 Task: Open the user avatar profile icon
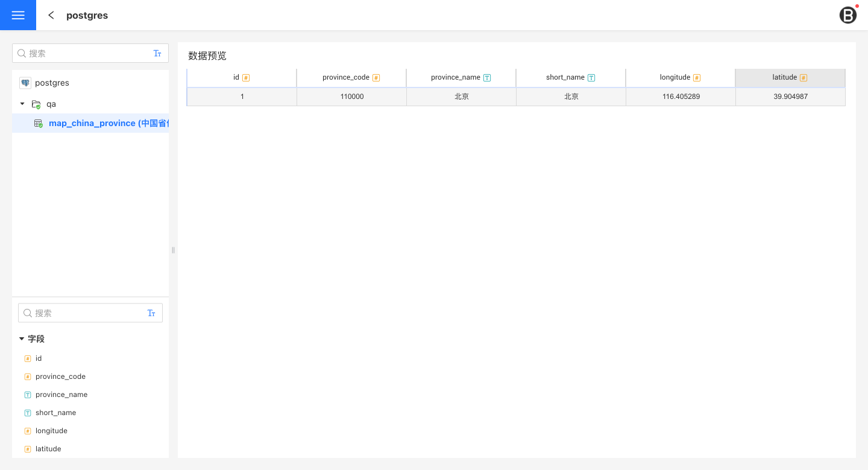tap(848, 15)
